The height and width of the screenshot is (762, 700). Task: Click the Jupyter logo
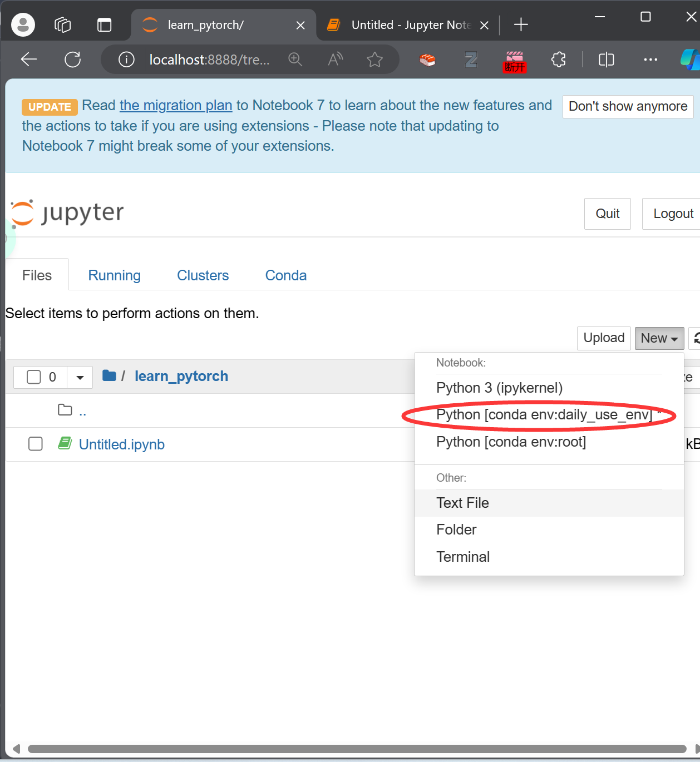pos(67,214)
